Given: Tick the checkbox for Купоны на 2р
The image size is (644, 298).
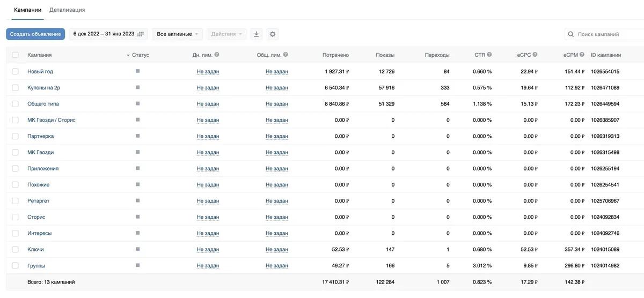Looking at the screenshot, I should [x=15, y=87].
